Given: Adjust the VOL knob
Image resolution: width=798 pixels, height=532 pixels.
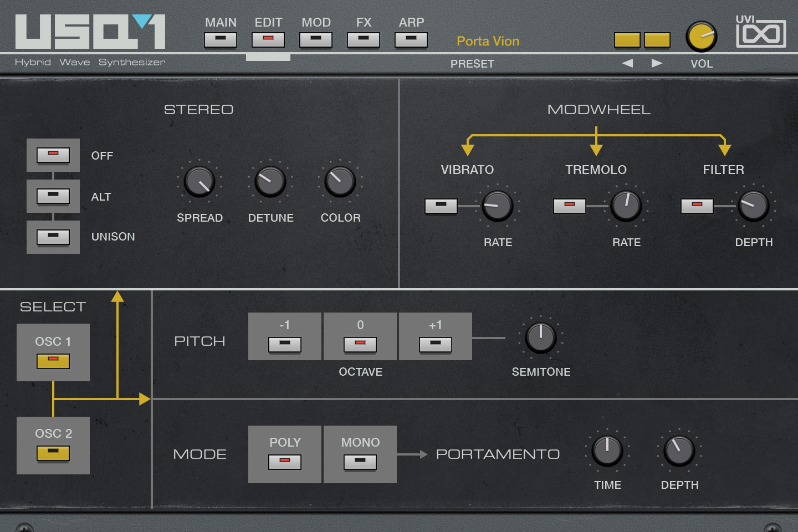Looking at the screenshot, I should pyautogui.click(x=702, y=37).
